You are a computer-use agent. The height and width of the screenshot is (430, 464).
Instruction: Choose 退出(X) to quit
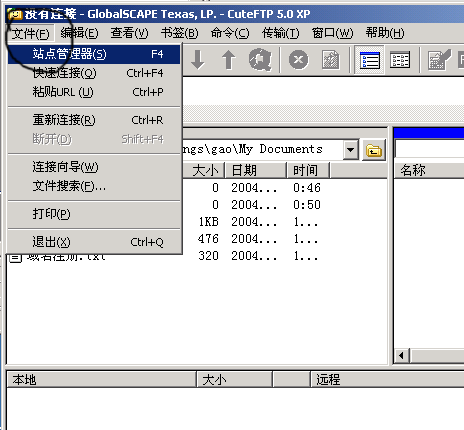pyautogui.click(x=94, y=242)
